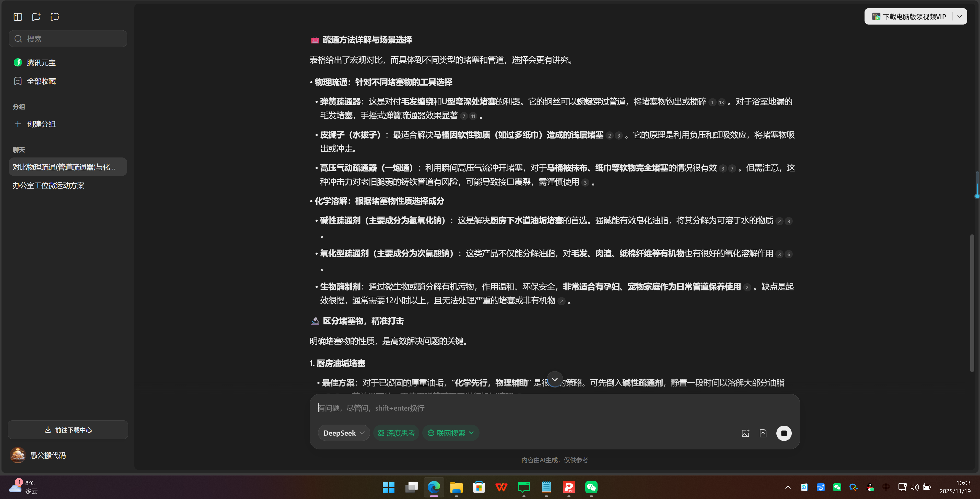Image resolution: width=980 pixels, height=499 pixels.
Task: Click 前往下载中心 button
Action: pos(68,430)
